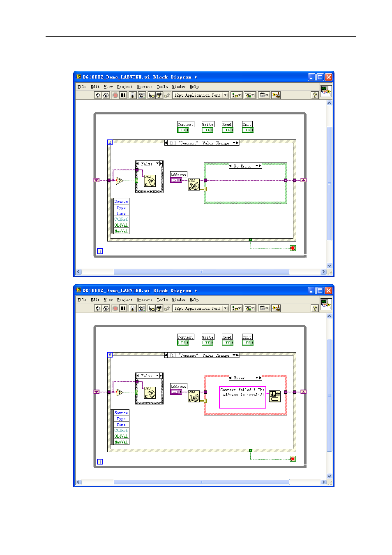Open the Help menu in the bottom window
This screenshot has width=392, height=555.
[194, 300]
